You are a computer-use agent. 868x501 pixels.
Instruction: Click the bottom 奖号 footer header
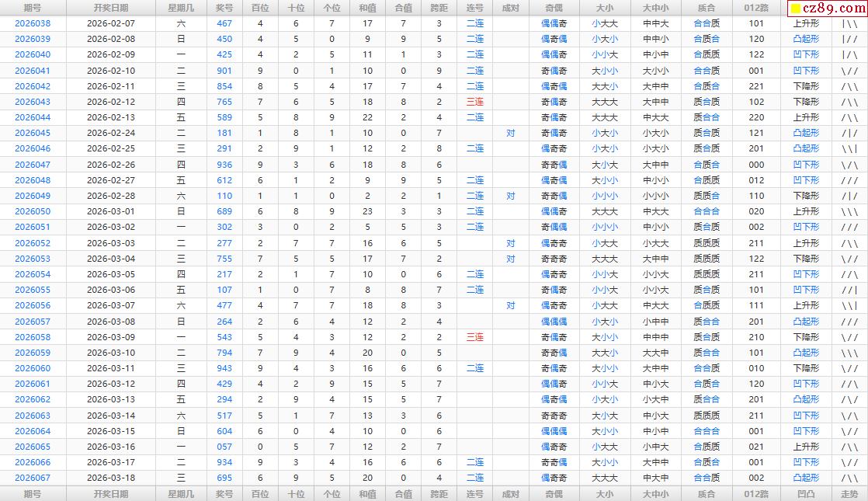(x=224, y=493)
